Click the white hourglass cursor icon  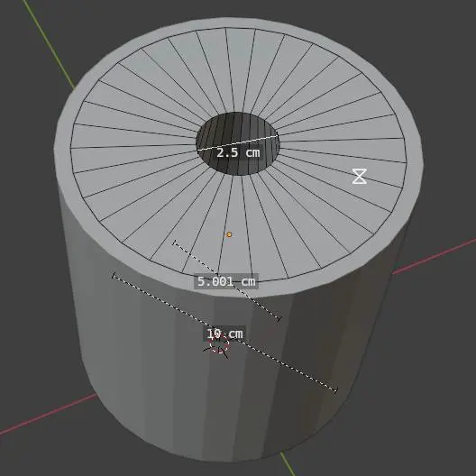click(x=359, y=177)
